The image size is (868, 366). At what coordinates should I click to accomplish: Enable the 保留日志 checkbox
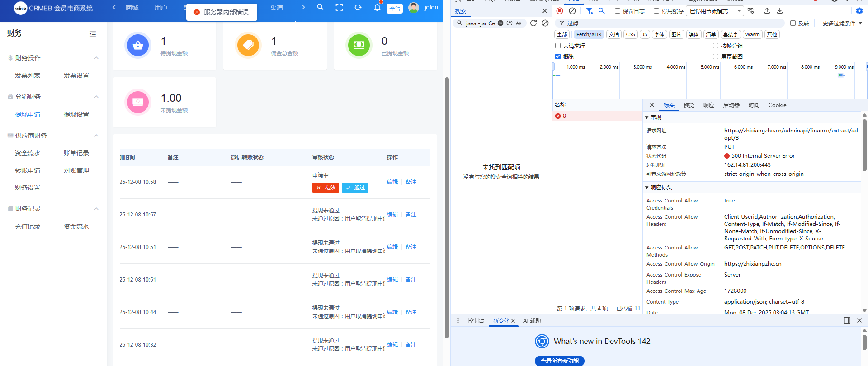click(618, 11)
